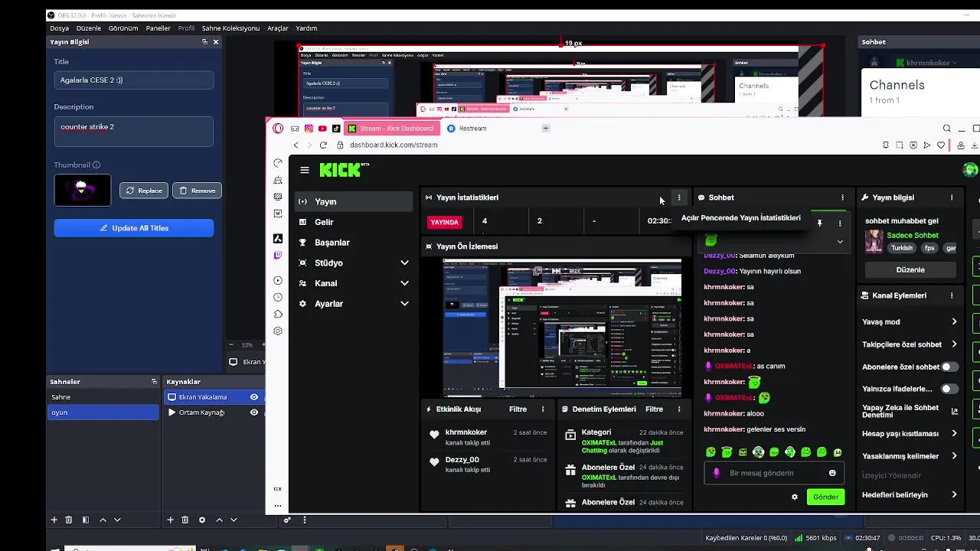Expand the pinned chat message chevron
This screenshot has height=551, width=980.
[840, 242]
